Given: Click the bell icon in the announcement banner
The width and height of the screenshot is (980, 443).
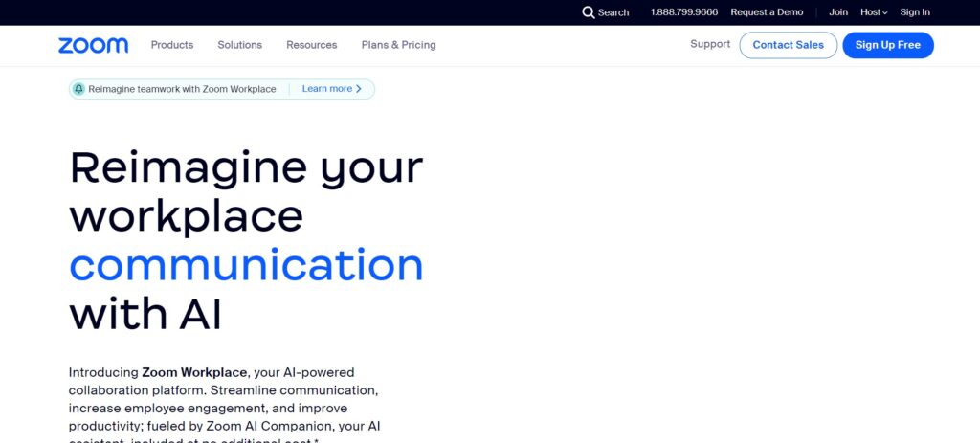Looking at the screenshot, I should point(78,89).
